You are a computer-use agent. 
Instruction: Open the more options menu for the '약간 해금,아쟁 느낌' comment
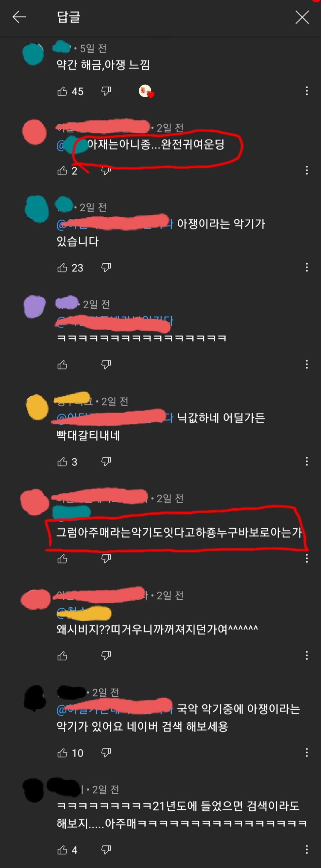click(306, 91)
